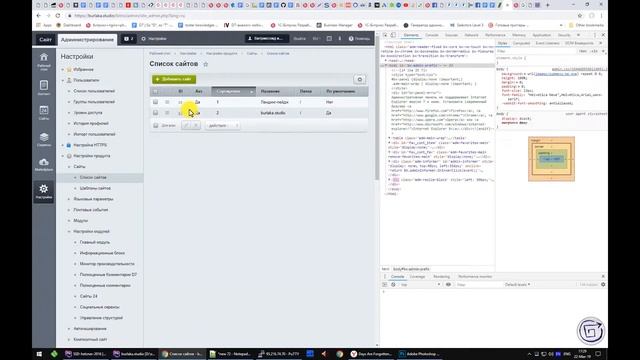Open Список пользователей in the settings tree

[94, 91]
